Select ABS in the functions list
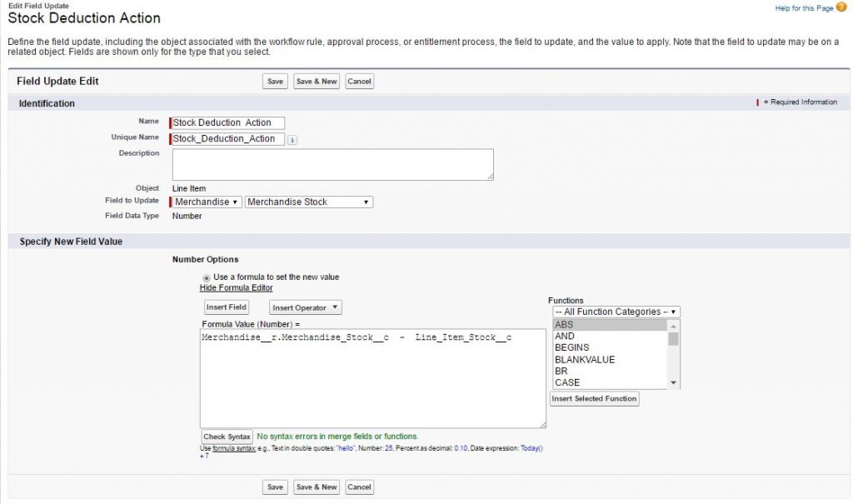The image size is (853, 504). point(611,325)
